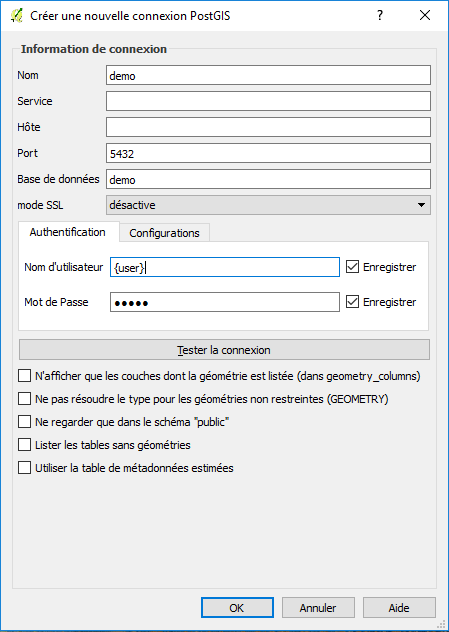Viewport: 449px width, 632px height.
Task: Enable only looking in "public" schema
Action: pos(25,422)
